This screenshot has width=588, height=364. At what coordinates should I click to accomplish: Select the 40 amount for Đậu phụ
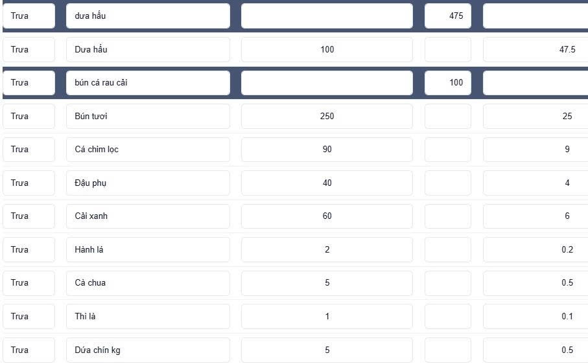(x=327, y=183)
